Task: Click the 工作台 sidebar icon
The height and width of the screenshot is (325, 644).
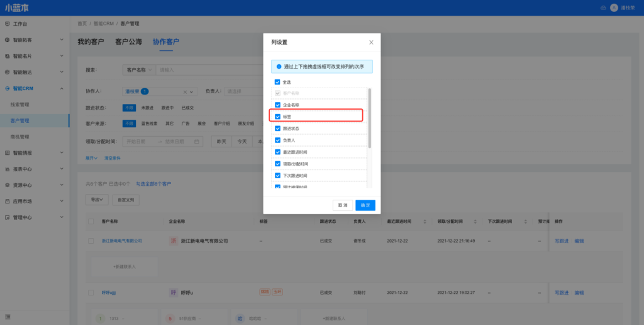Action: (x=7, y=24)
